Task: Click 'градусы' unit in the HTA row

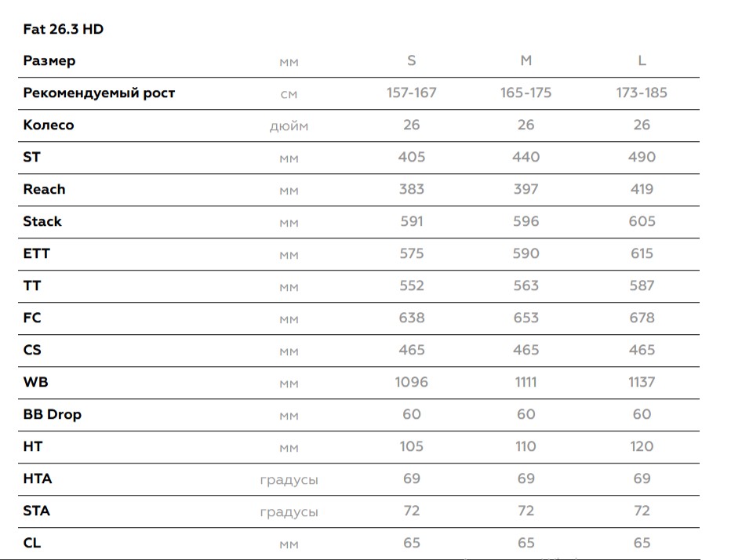Action: point(289,480)
